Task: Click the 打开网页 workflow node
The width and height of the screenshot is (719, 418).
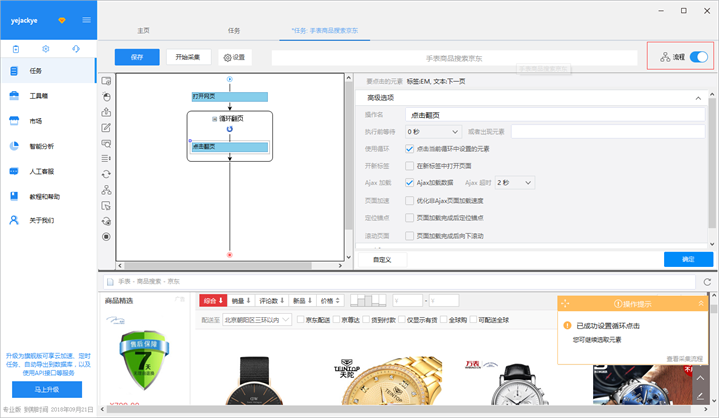Action: click(230, 97)
